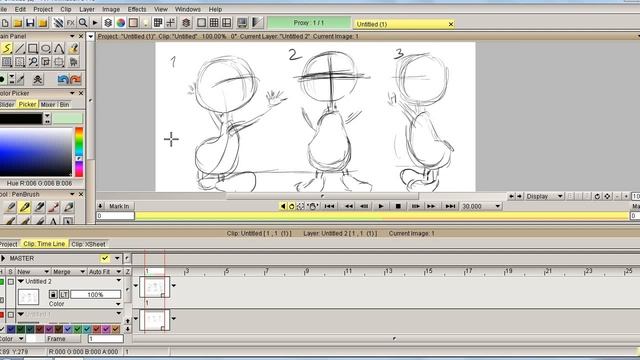This screenshot has width=640, height=360.
Task: Open the Main Panel options arrow
Action: (x=72, y=36)
